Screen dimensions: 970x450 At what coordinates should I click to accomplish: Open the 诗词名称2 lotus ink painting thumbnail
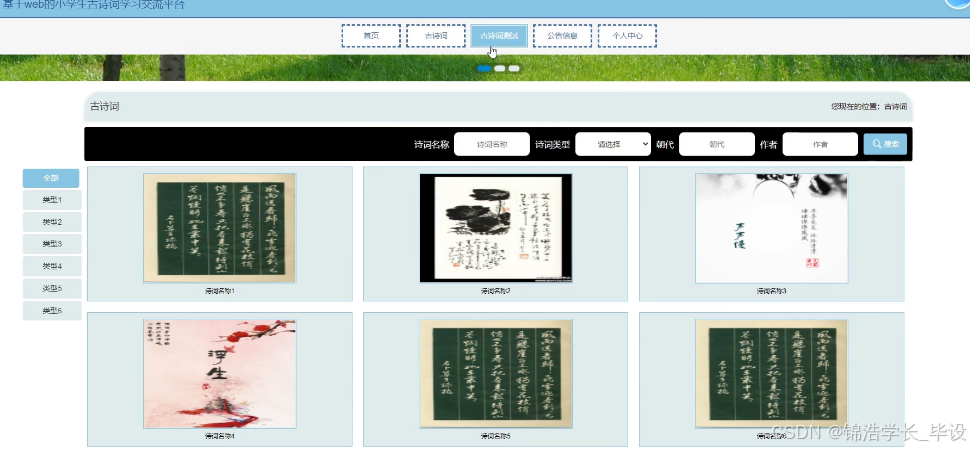pos(496,228)
